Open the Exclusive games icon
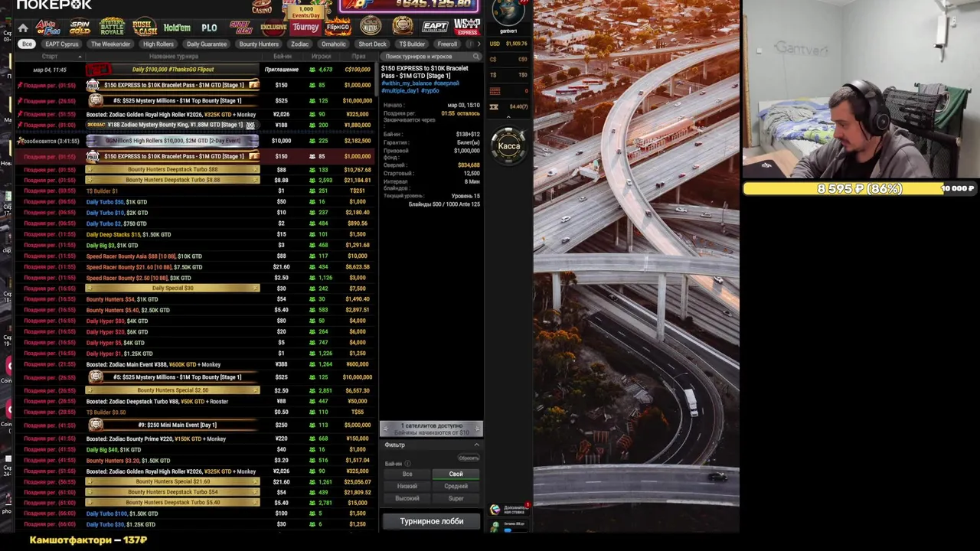The image size is (980, 551). (x=273, y=27)
